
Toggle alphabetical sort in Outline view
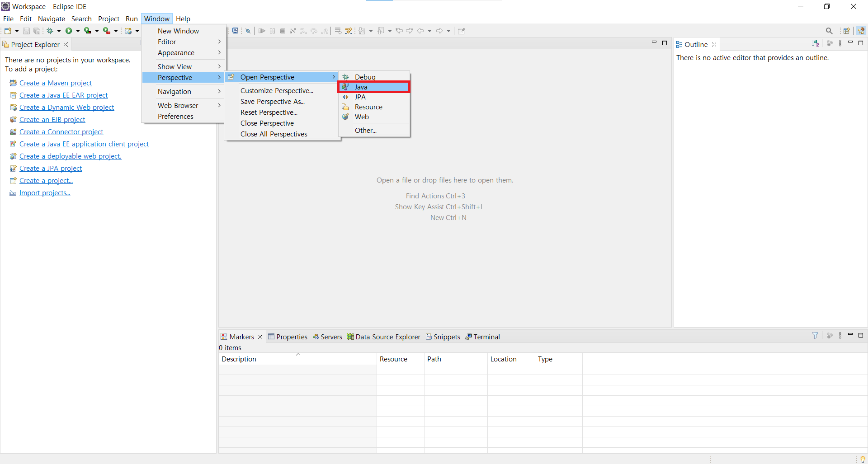click(x=816, y=43)
